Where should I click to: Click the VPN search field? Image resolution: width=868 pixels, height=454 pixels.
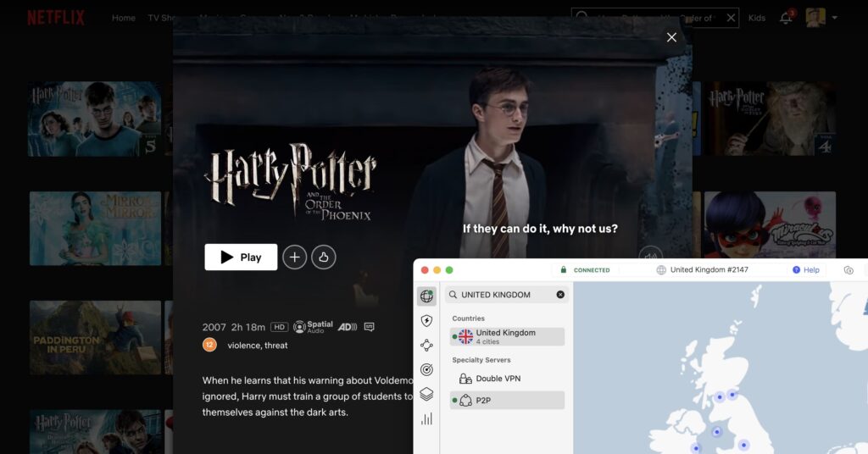(x=507, y=295)
